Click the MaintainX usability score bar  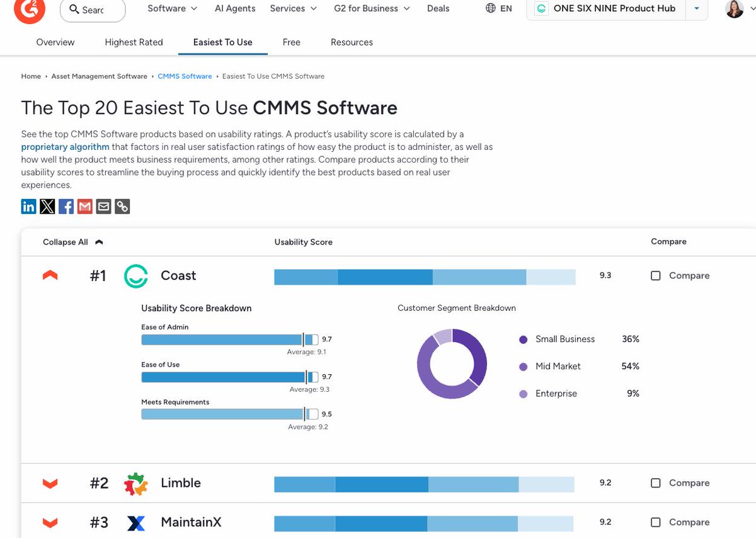pos(424,523)
